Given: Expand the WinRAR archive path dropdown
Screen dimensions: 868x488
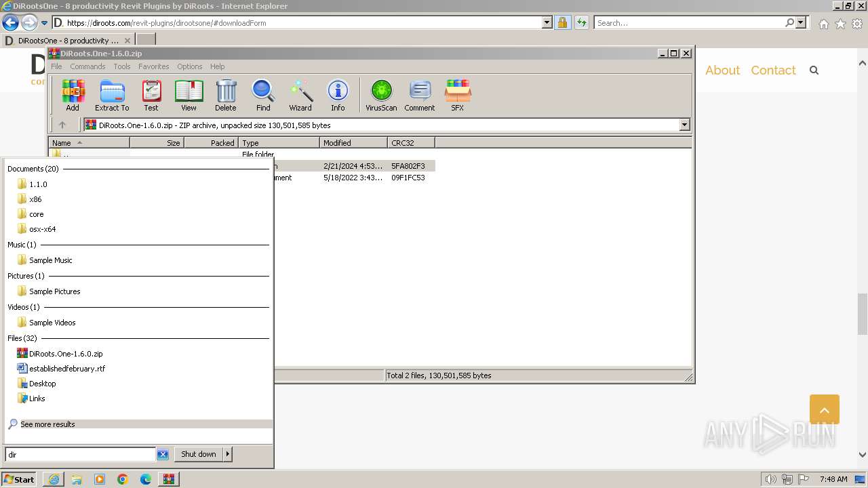Looking at the screenshot, I should pyautogui.click(x=684, y=125).
